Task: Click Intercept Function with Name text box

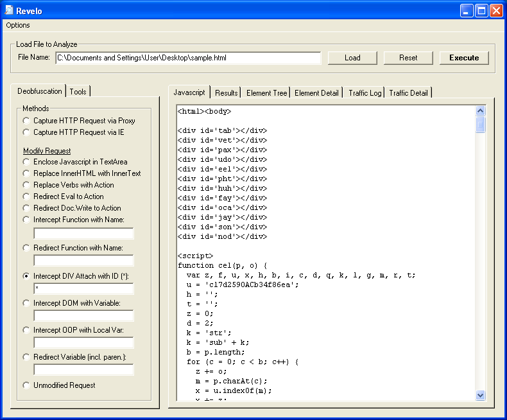Action: click(x=83, y=233)
